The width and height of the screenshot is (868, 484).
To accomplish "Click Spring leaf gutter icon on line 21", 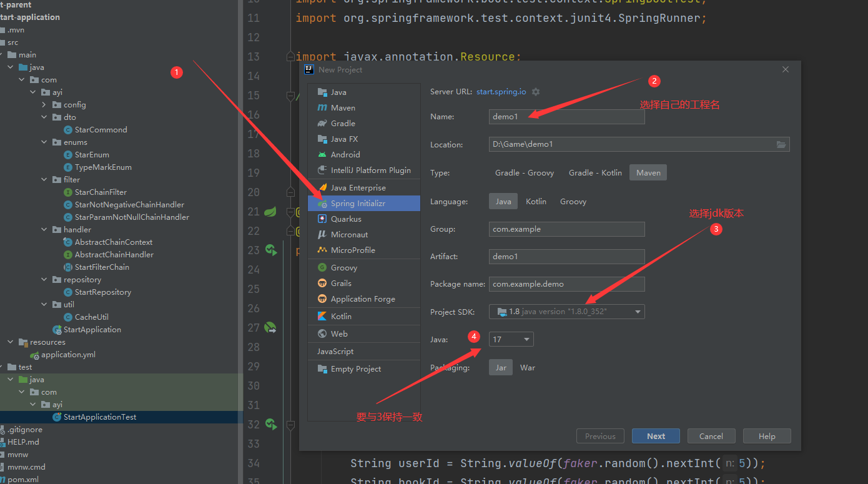I will 270,212.
